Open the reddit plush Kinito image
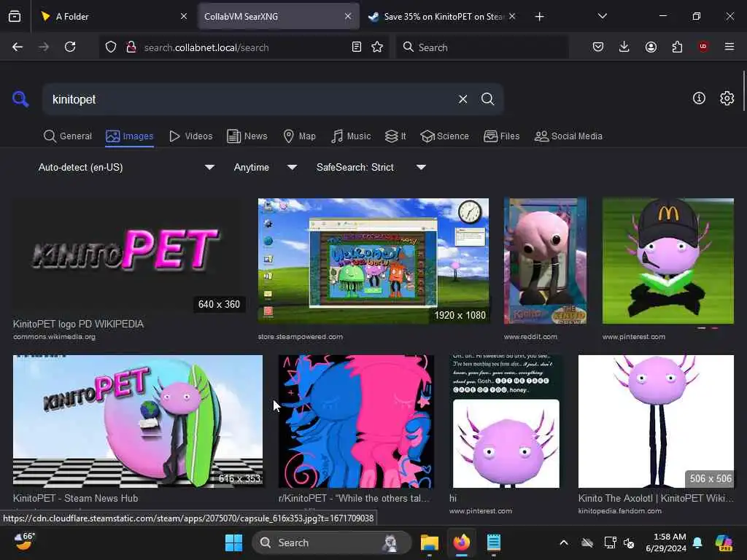The height and width of the screenshot is (560, 747). (x=545, y=261)
